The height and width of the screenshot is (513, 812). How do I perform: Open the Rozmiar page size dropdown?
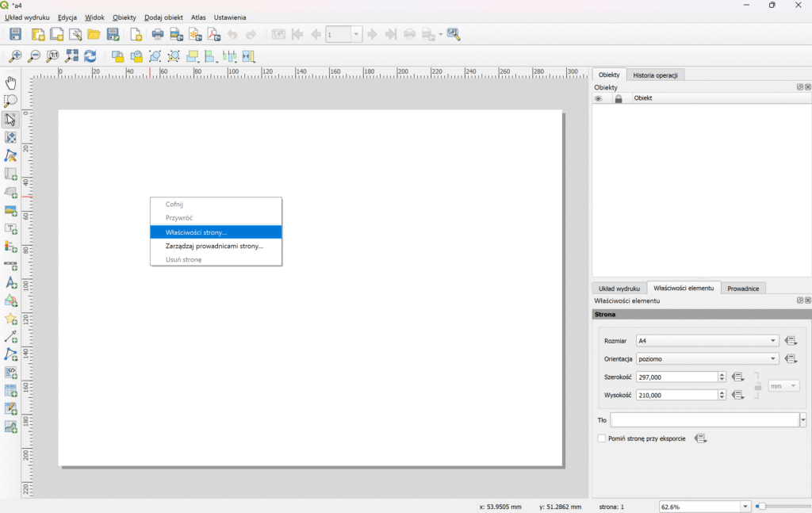(708, 341)
